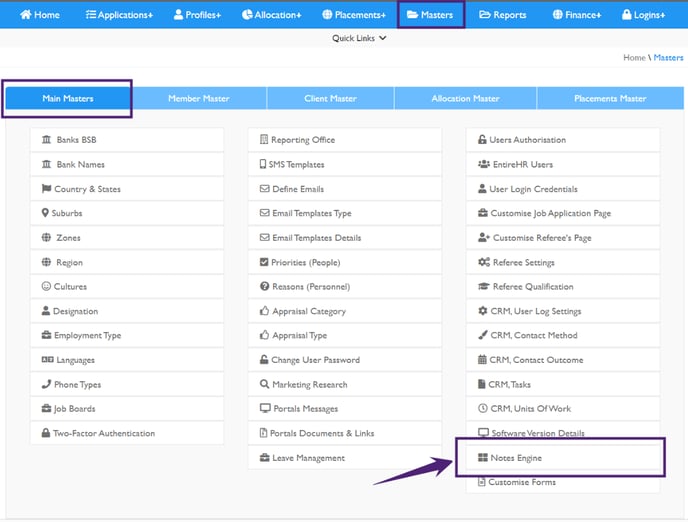Image resolution: width=688 pixels, height=522 pixels.
Task: Click the building icon for Reporting Office
Action: [x=264, y=139]
